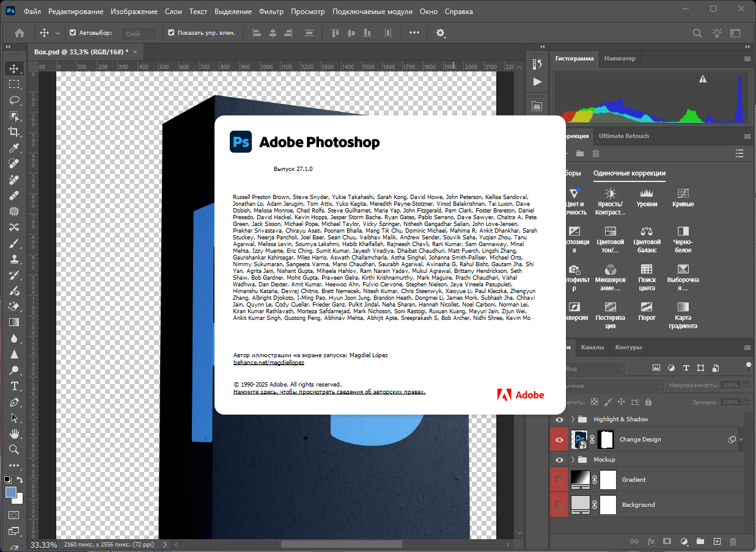Select the Hand tool
The width and height of the screenshot is (756, 552).
14,434
